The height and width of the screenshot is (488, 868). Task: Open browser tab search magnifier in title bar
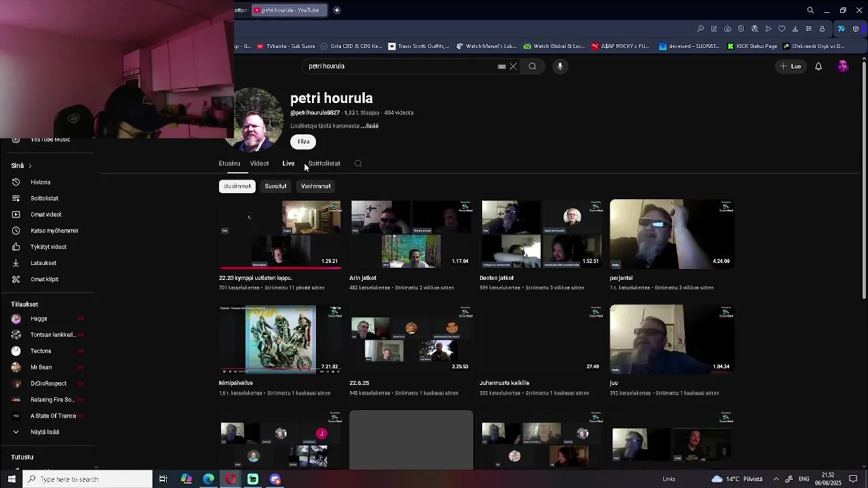click(x=810, y=10)
